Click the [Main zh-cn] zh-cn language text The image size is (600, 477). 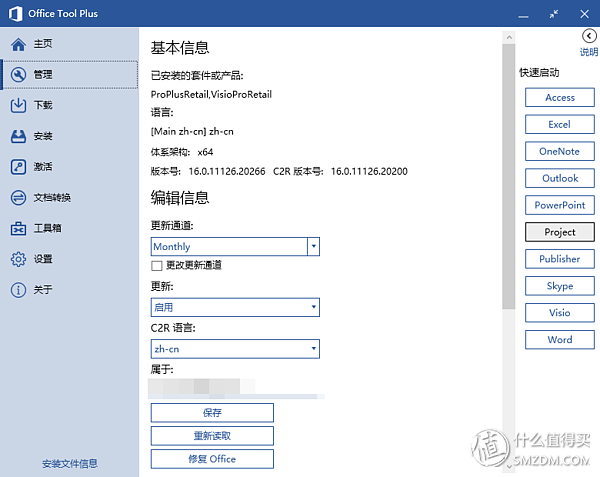click(x=192, y=132)
